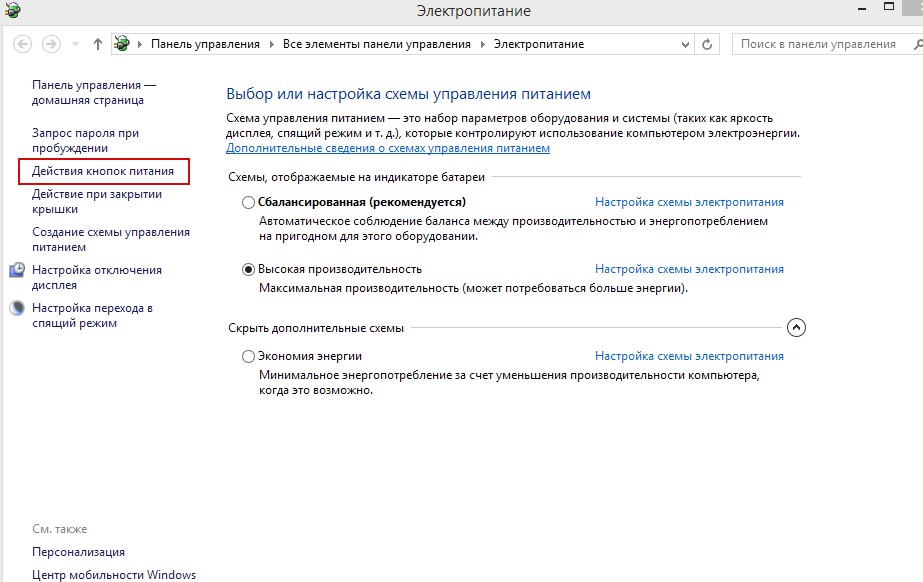The image size is (923, 582).
Task: Select the 'Высокая производительность' radio button
Action: coord(249,269)
